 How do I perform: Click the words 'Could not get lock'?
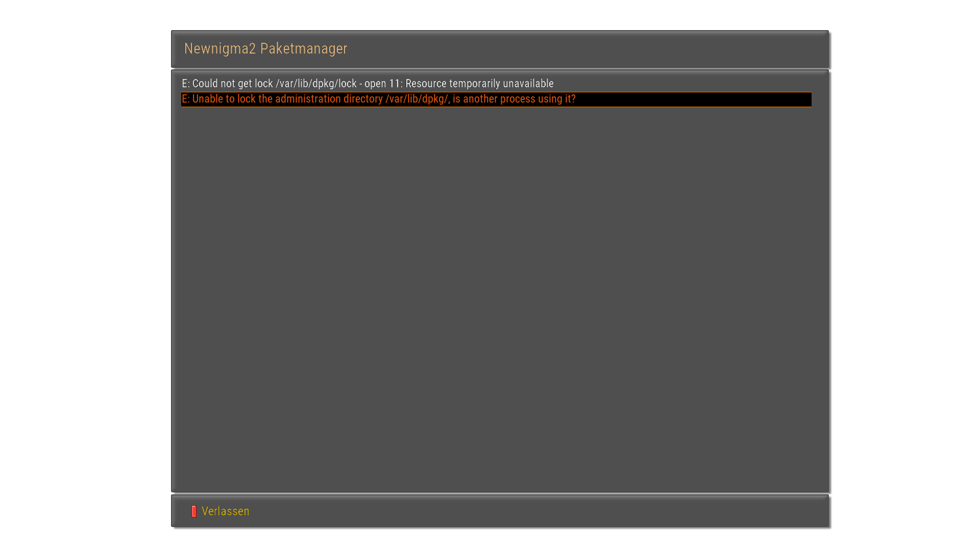[232, 84]
